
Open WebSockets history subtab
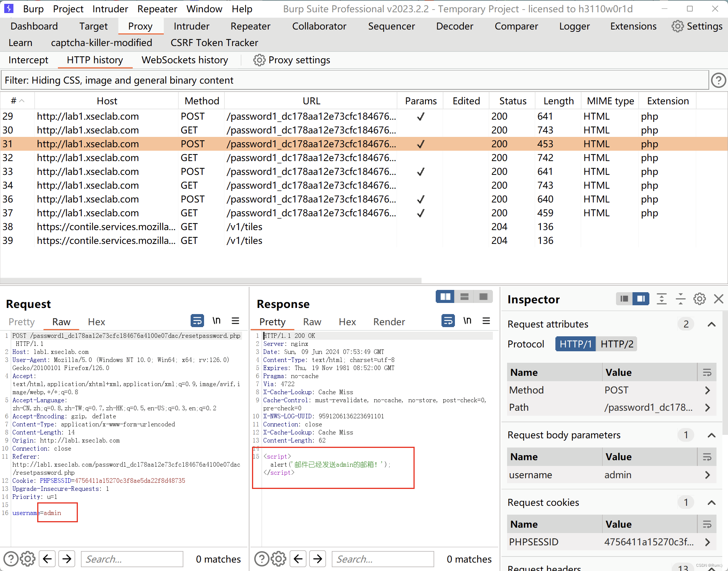point(185,60)
